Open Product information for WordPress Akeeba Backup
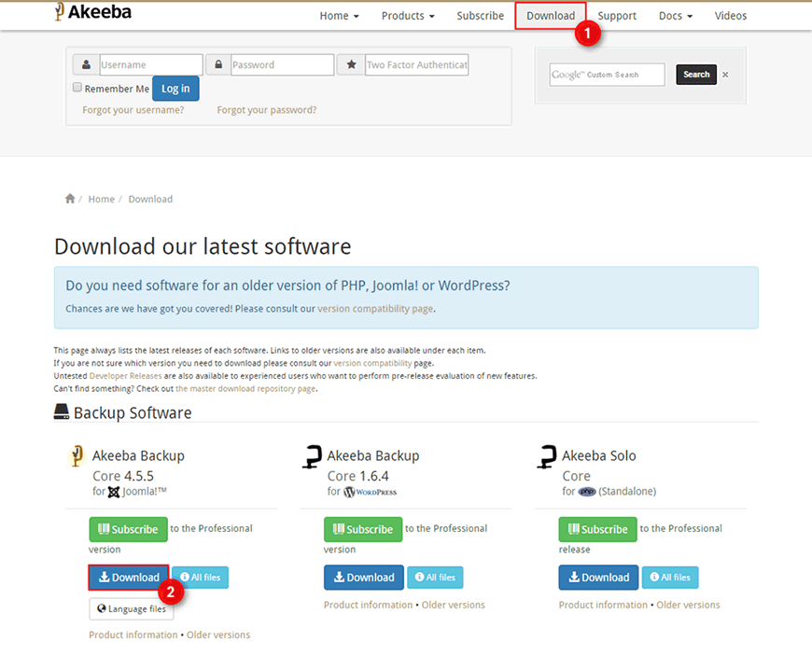Image resolution: width=812 pixels, height=669 pixels. tap(368, 605)
